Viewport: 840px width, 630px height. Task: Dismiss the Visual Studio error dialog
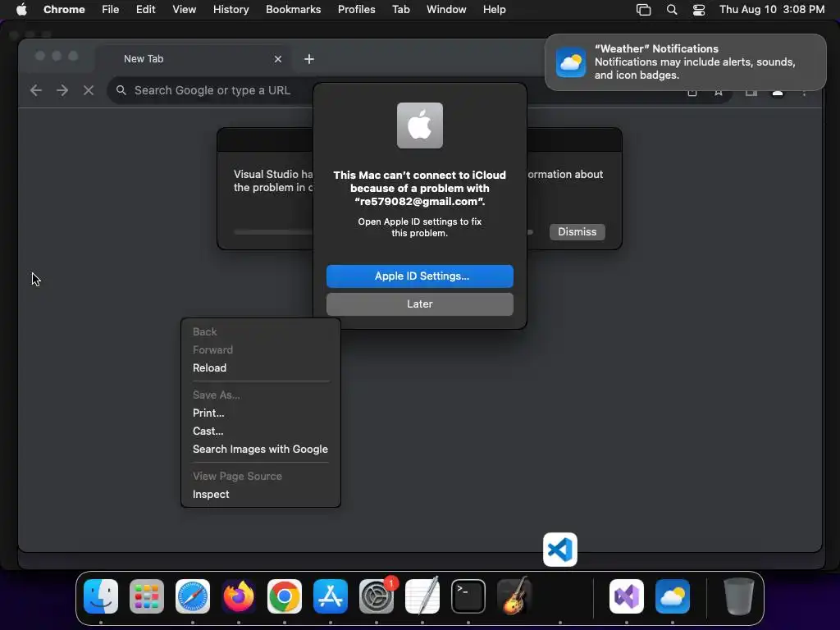click(577, 232)
